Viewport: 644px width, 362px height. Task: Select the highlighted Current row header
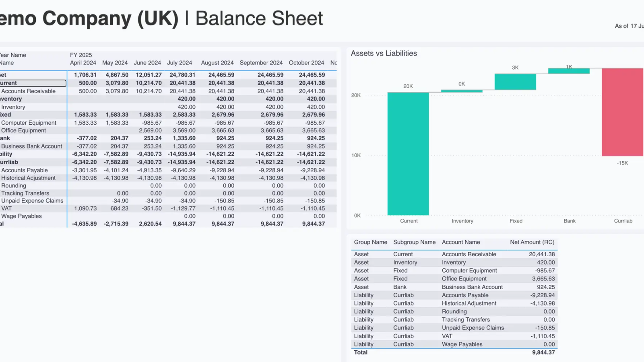click(x=33, y=83)
